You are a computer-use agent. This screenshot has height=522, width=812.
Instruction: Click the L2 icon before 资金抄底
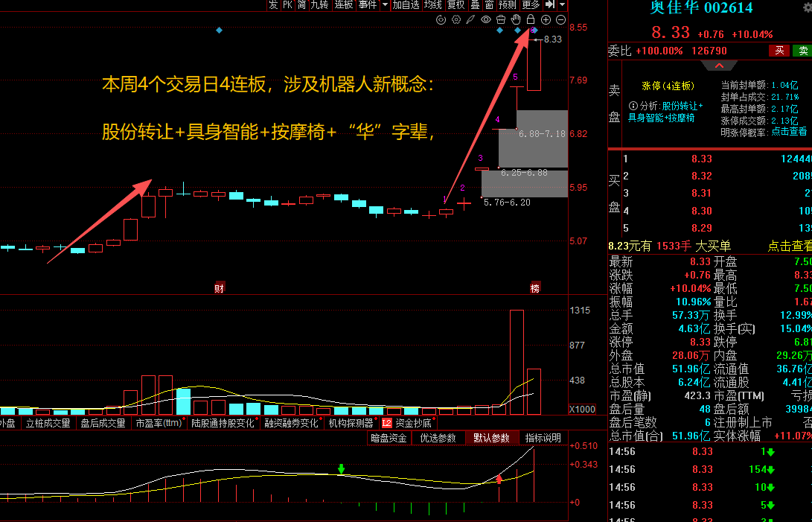coord(387,423)
